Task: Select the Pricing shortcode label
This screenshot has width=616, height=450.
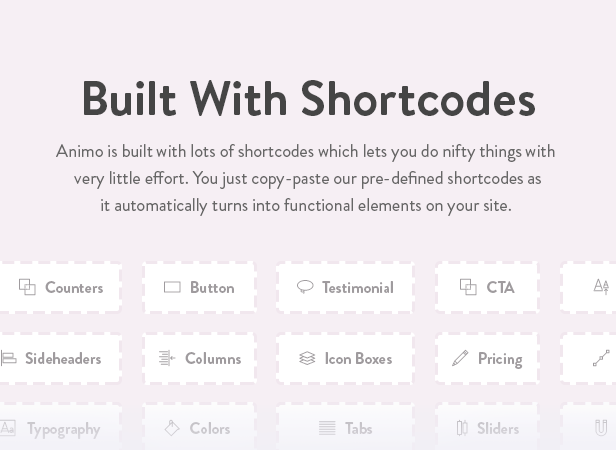Action: coord(500,359)
